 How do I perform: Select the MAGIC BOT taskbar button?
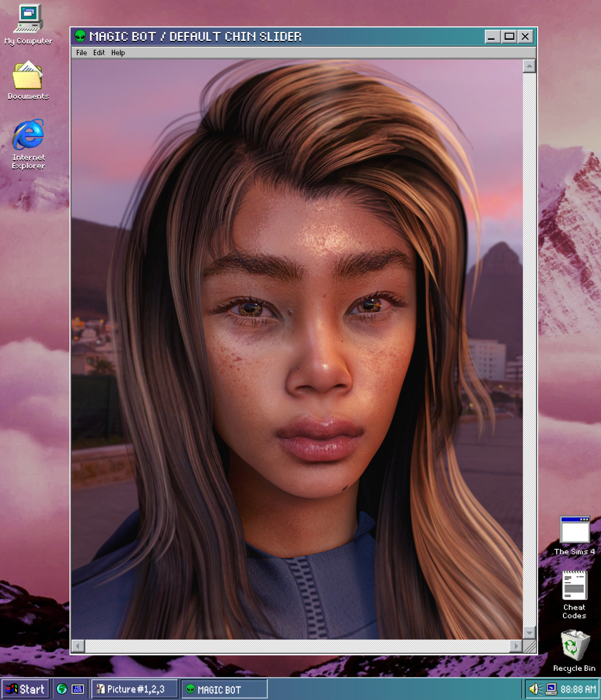coord(224,689)
